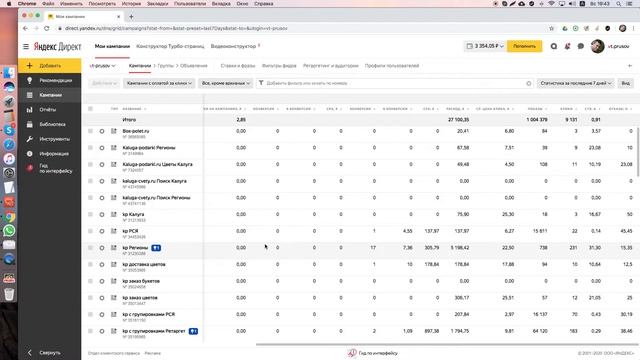Sort by Название column header
Screen dimensions: 640x360
pos(134,109)
